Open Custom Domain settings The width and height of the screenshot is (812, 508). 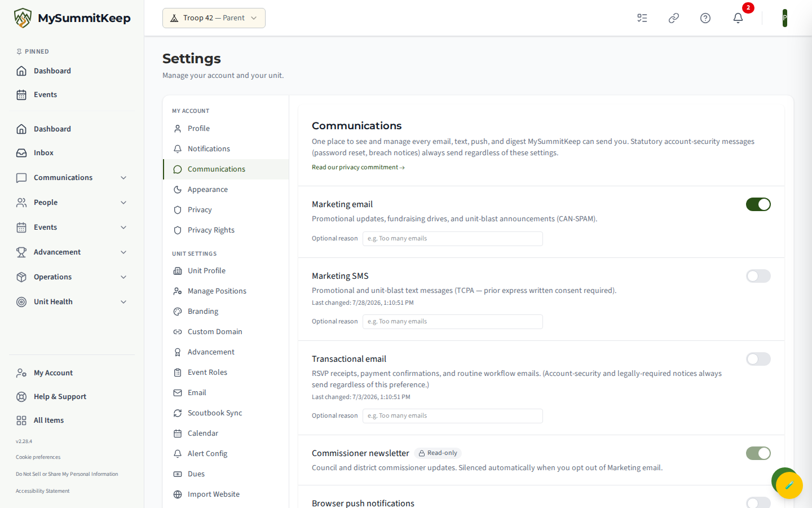point(226,331)
